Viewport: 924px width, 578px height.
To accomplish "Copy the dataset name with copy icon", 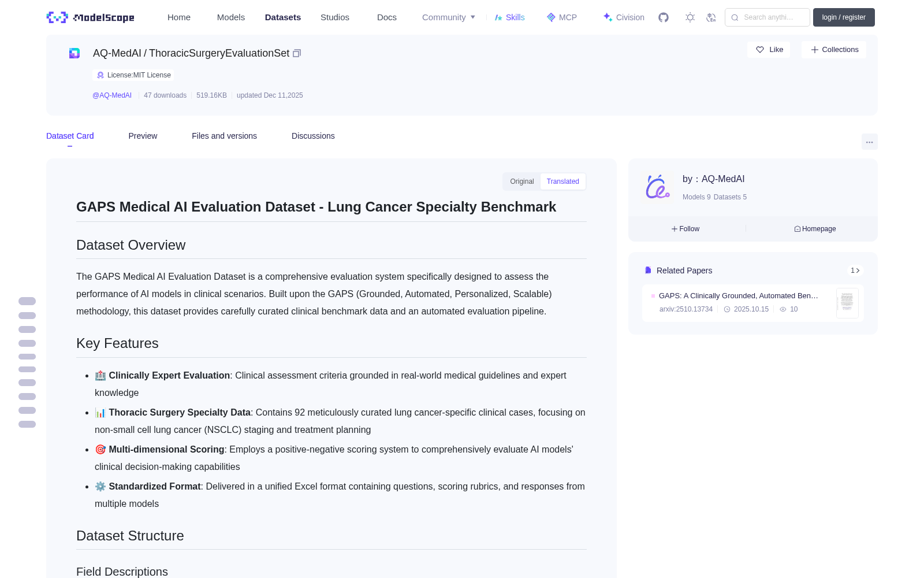I will tap(297, 53).
